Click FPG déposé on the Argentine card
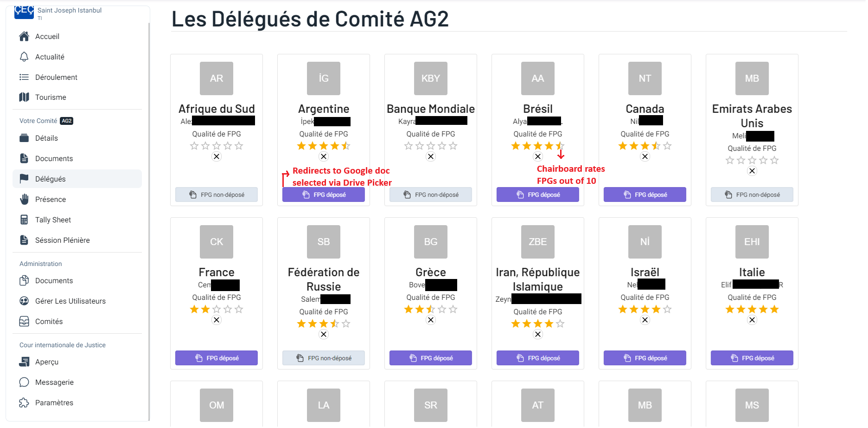This screenshot has height=428, width=868. tap(323, 195)
